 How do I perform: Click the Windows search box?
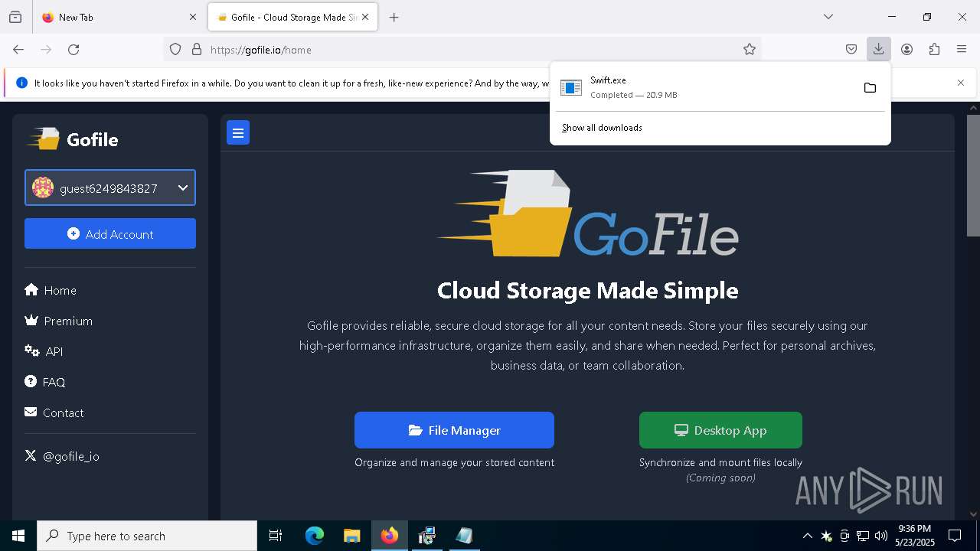click(147, 536)
